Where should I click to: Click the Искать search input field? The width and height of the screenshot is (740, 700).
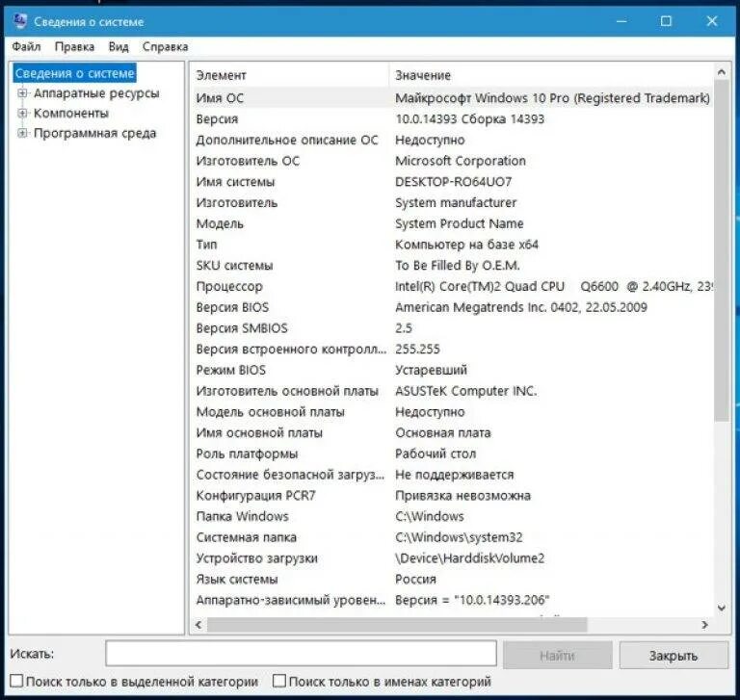click(x=301, y=654)
